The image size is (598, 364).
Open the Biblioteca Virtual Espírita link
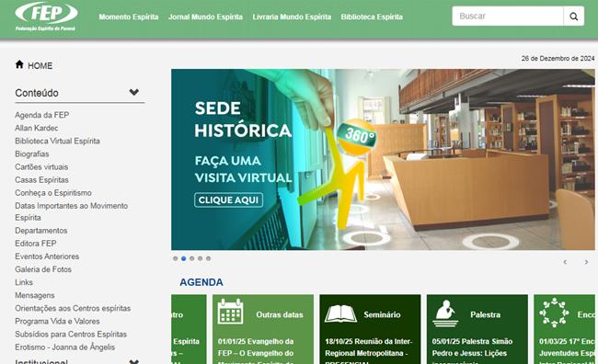(x=57, y=141)
